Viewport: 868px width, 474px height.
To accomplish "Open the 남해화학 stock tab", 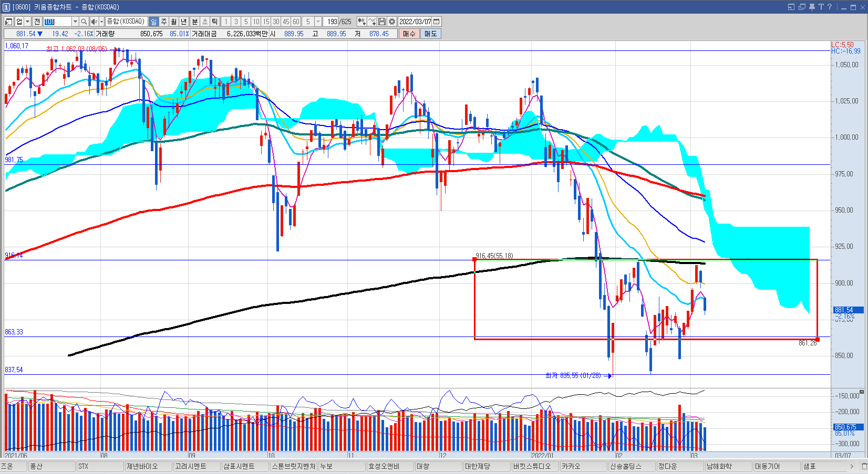I will 729,466.
